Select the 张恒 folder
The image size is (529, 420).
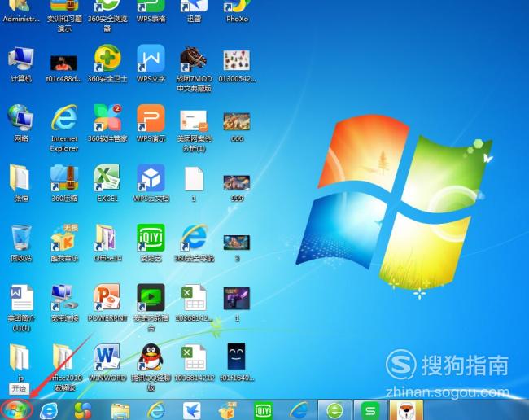(x=21, y=183)
